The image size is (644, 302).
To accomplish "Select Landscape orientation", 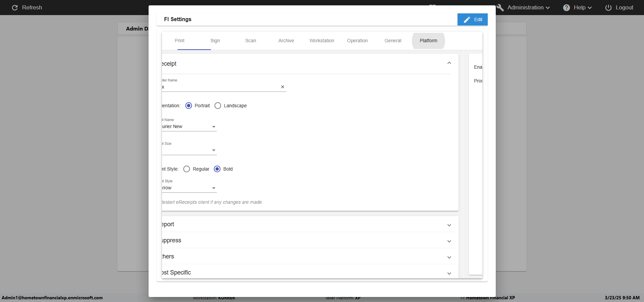I will coord(218,106).
